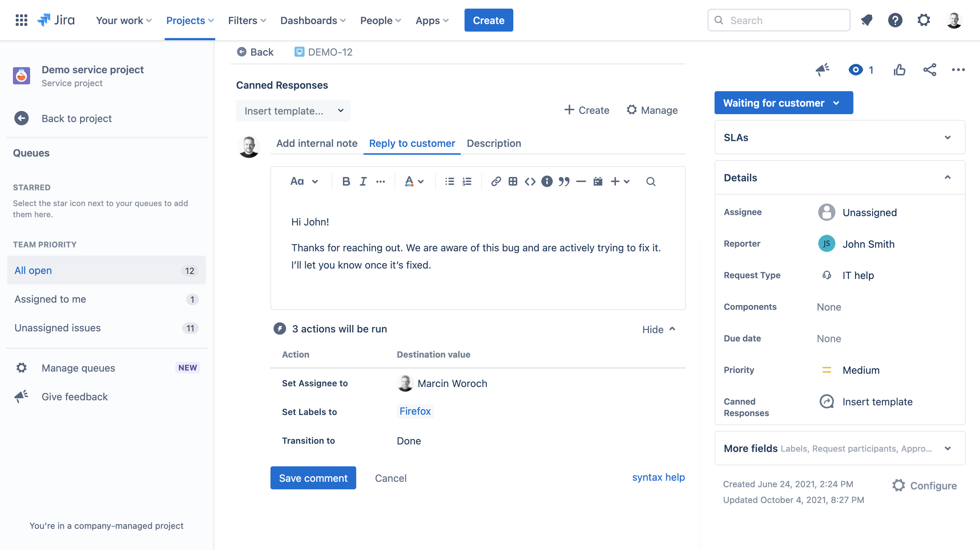The width and height of the screenshot is (980, 550).
Task: Click the 'Insert template...' dropdown
Action: pyautogui.click(x=293, y=111)
